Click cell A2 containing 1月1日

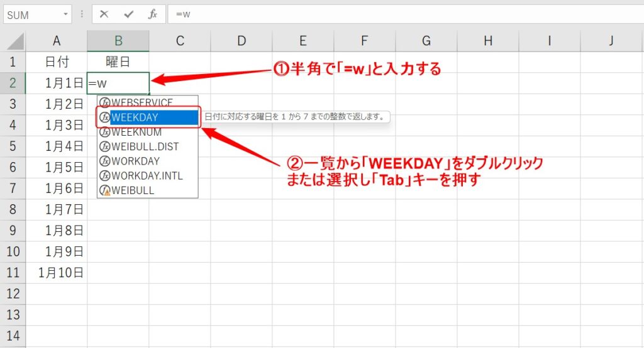click(57, 84)
